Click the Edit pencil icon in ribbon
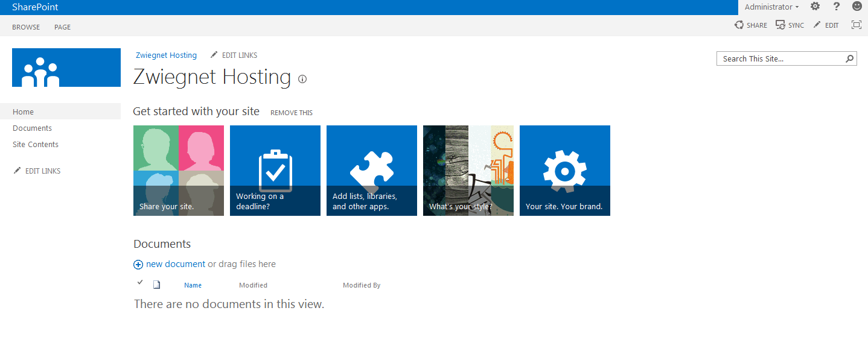 [817, 25]
